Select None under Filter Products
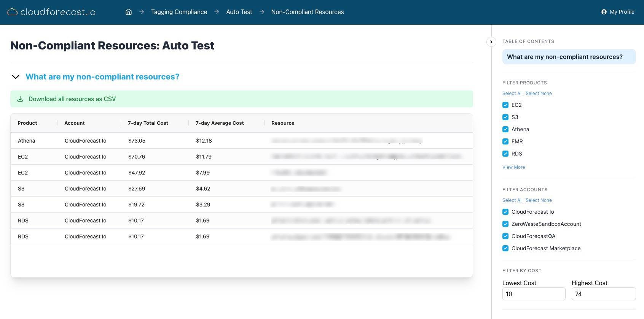 539,94
